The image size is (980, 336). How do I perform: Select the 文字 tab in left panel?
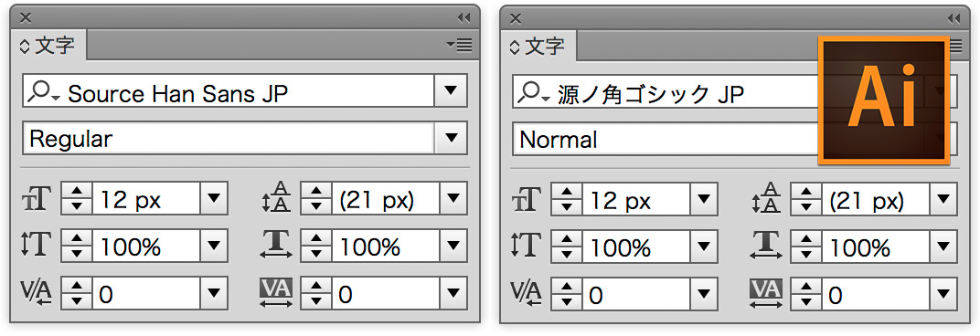pyautogui.click(x=48, y=47)
